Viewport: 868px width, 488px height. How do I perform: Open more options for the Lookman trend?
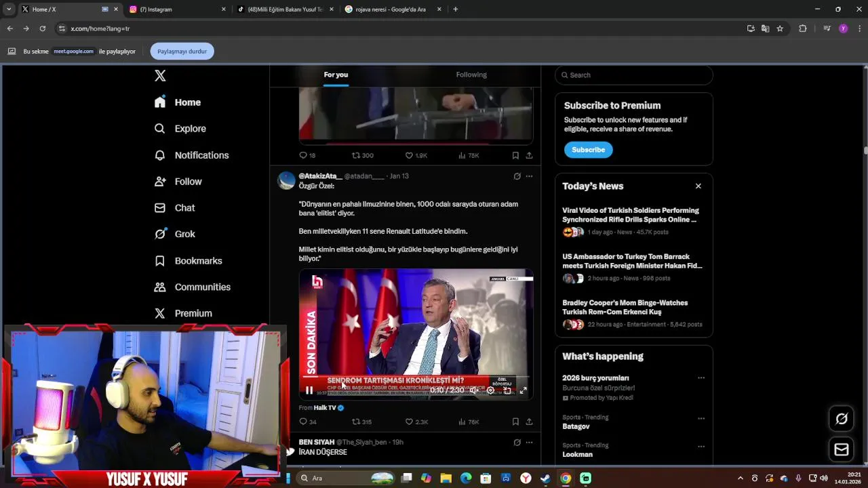701,446
